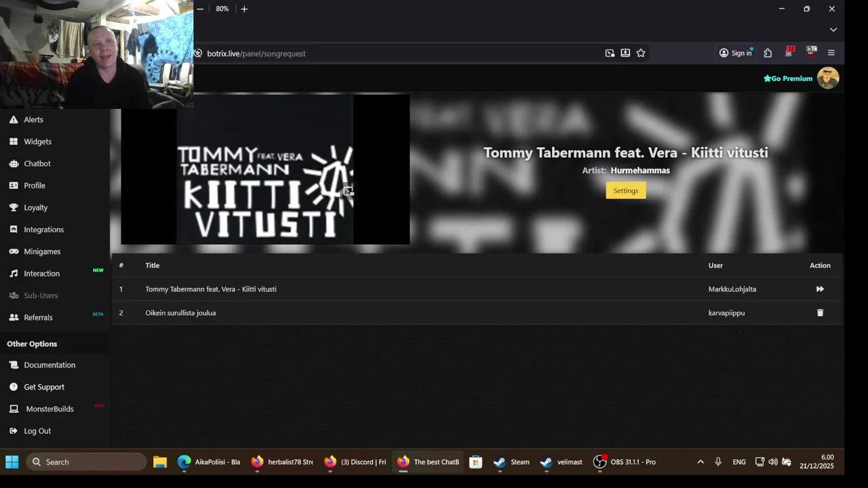Click the Loyalty trophy icon
868x488 pixels.
tap(14, 207)
